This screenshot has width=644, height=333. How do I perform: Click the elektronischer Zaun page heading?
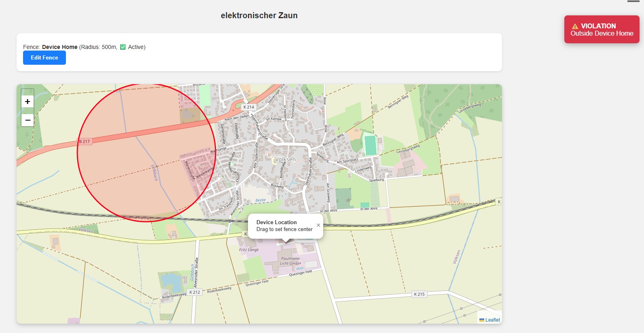(x=259, y=15)
